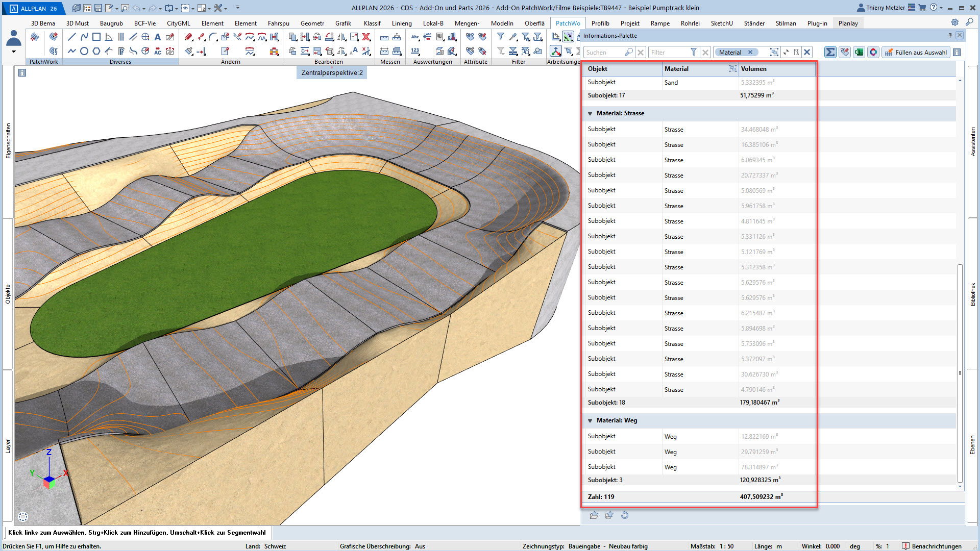The image size is (980, 551).
Task: Export the table to Excel
Action: [859, 52]
